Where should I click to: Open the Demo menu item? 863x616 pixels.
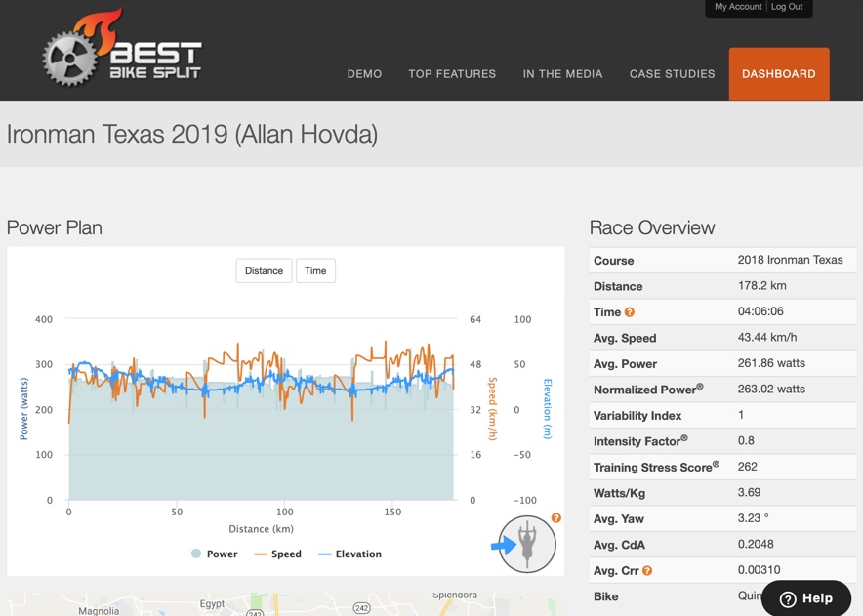(364, 74)
